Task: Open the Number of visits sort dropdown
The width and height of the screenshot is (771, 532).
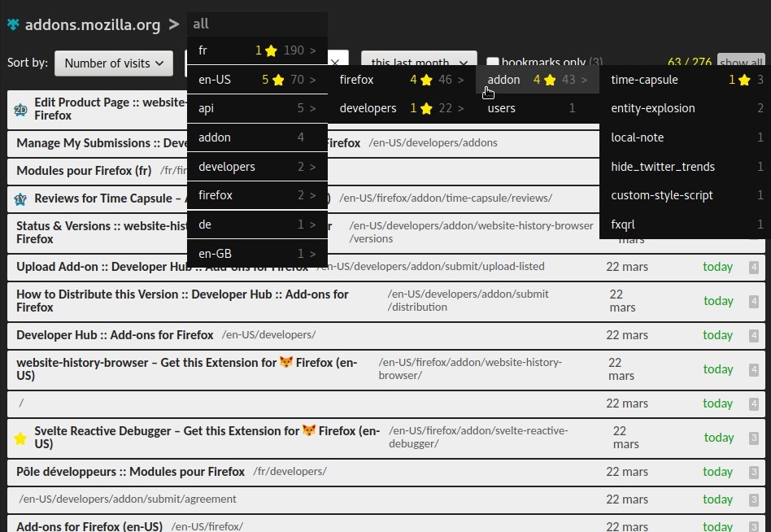Action: 114,63
